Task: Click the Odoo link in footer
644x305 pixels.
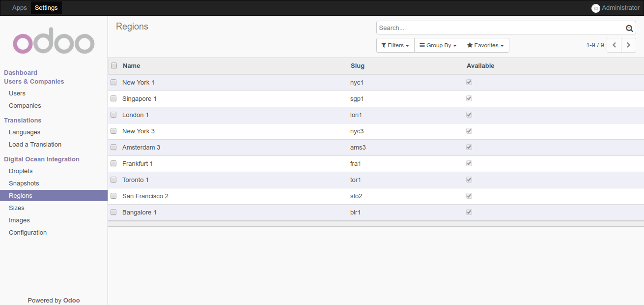Action: click(72, 300)
